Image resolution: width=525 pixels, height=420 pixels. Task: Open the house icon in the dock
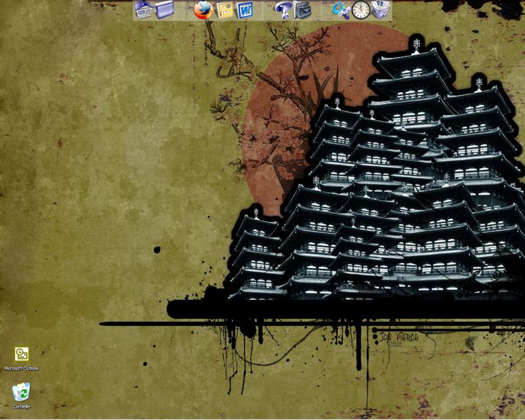(143, 9)
